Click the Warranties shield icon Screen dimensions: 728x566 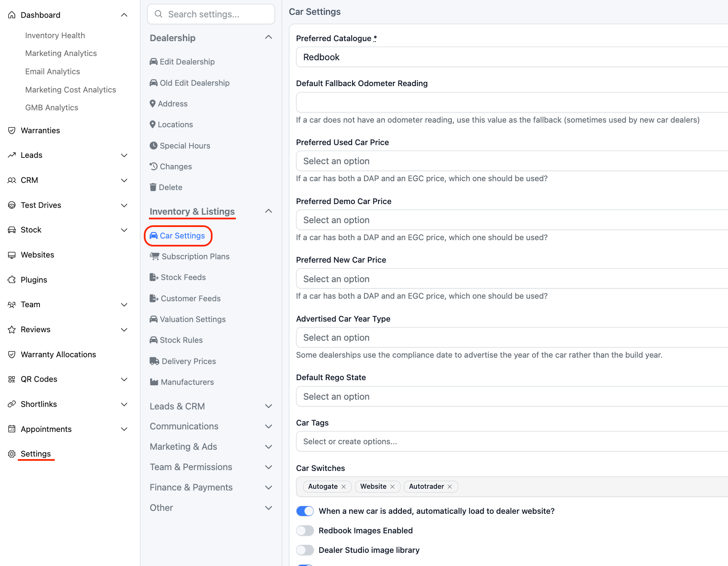click(12, 130)
